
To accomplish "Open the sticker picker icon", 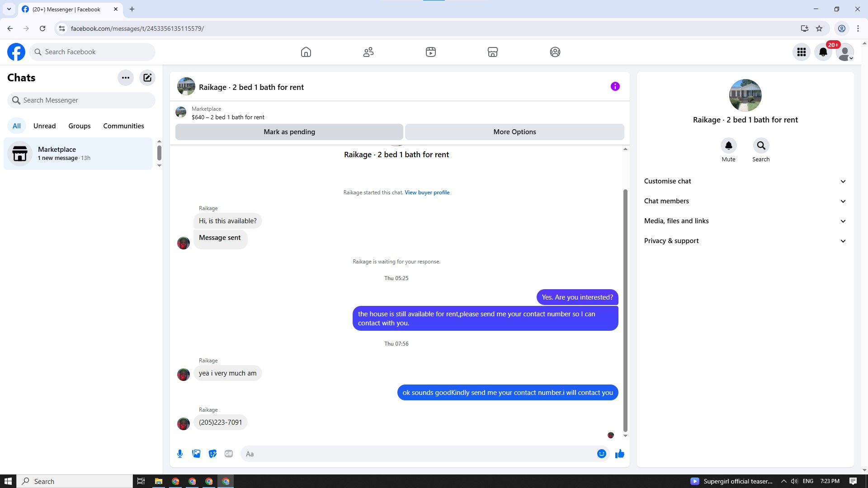I will (x=212, y=454).
